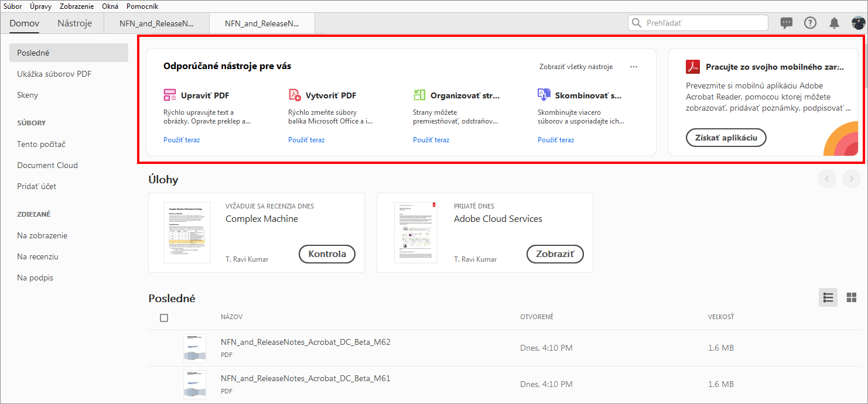Screen dimensions: 868x404
Task: Open the Zobrazenie menu
Action: pyautogui.click(x=77, y=6)
